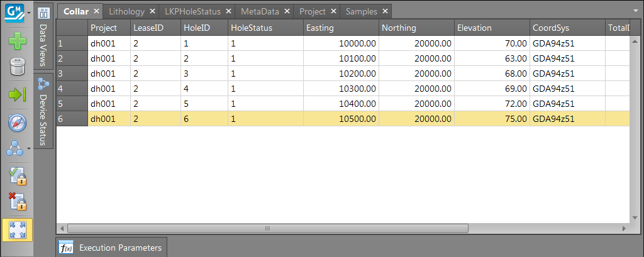The height and width of the screenshot is (257, 644).
Task: Select Easting cell 10400.00
Action: 341,104
